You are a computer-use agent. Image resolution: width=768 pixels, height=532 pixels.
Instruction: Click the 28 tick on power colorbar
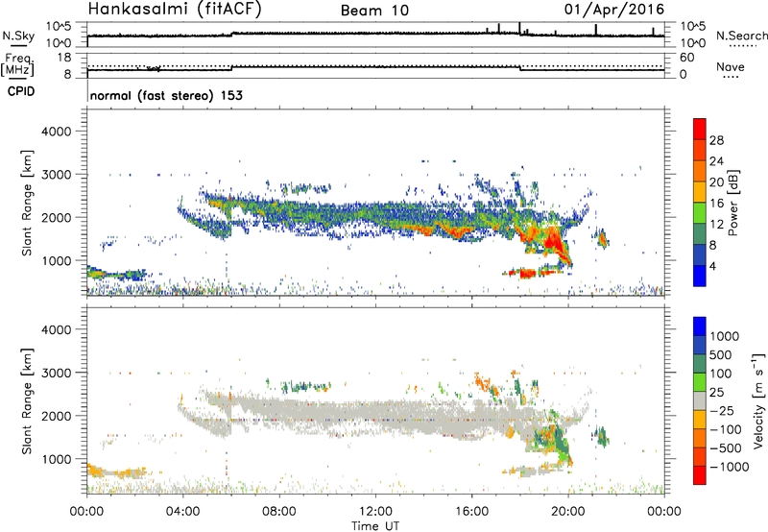tap(716, 140)
